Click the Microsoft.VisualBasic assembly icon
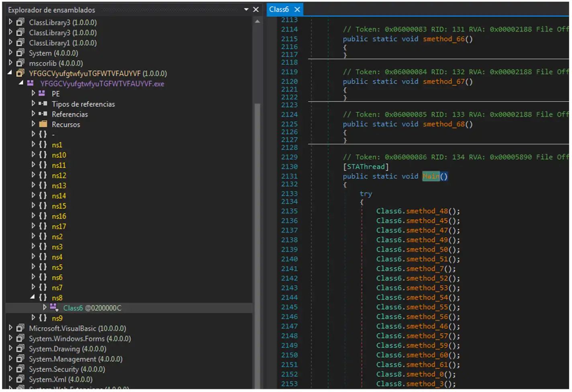The width and height of the screenshot is (572, 392). tap(20, 328)
